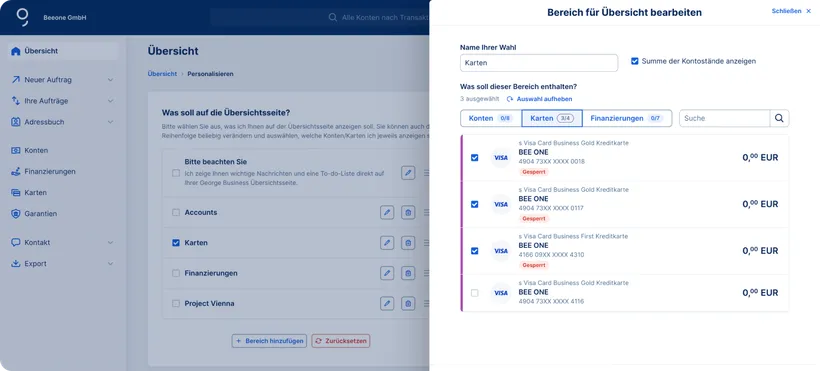Viewport: 820px width, 371px height.
Task: Click Beeone GmbH company name
Action: [65, 18]
